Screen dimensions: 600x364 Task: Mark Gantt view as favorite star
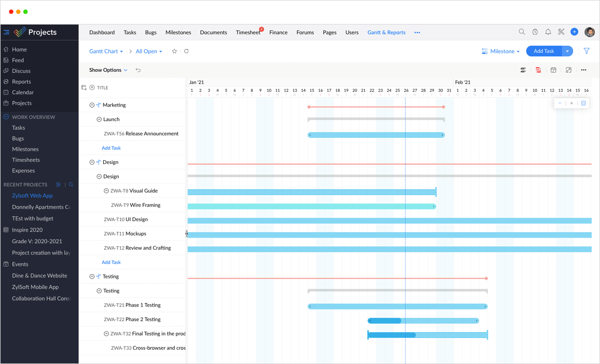pyautogui.click(x=175, y=51)
